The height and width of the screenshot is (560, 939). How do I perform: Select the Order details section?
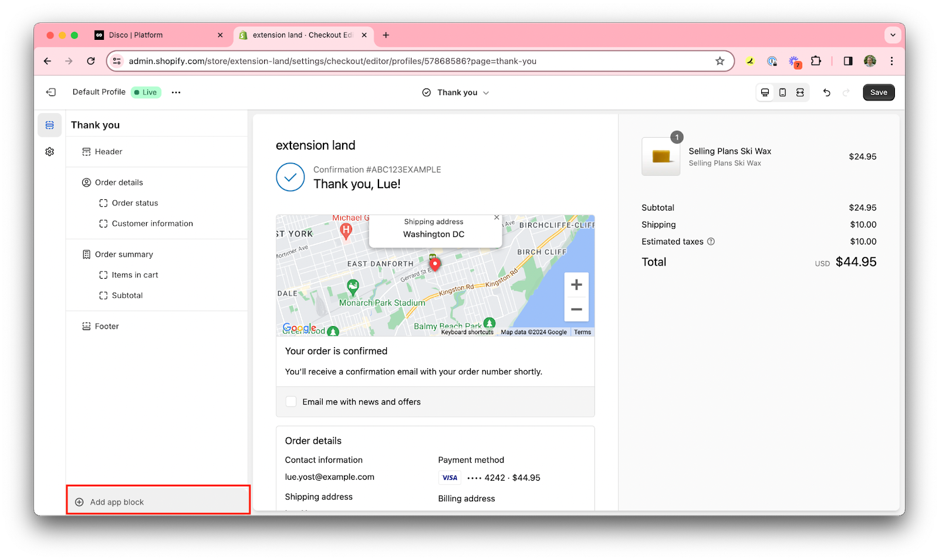[x=156, y=182]
